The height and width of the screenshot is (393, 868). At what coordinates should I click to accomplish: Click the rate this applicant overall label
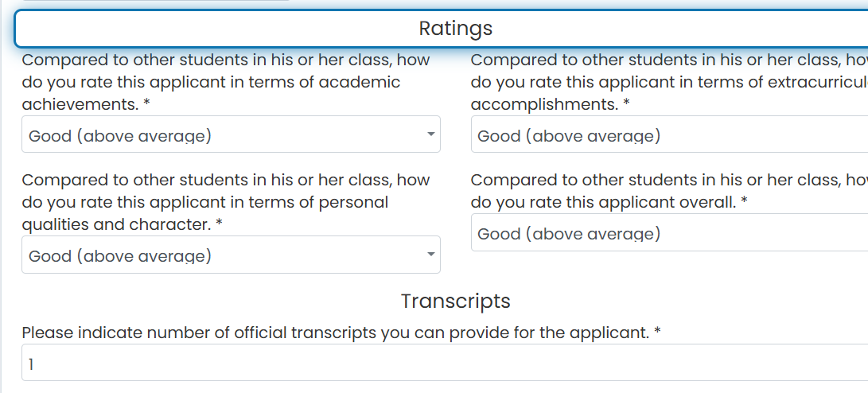(x=669, y=191)
